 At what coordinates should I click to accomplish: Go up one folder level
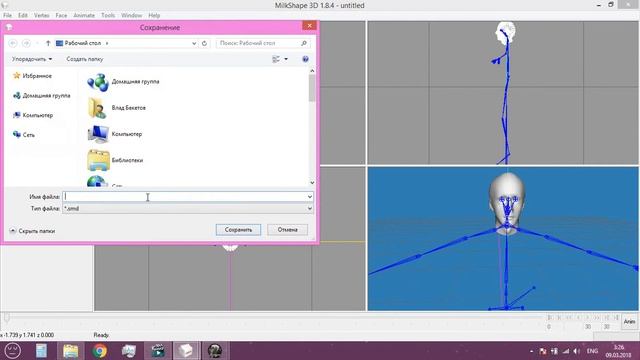(x=48, y=43)
